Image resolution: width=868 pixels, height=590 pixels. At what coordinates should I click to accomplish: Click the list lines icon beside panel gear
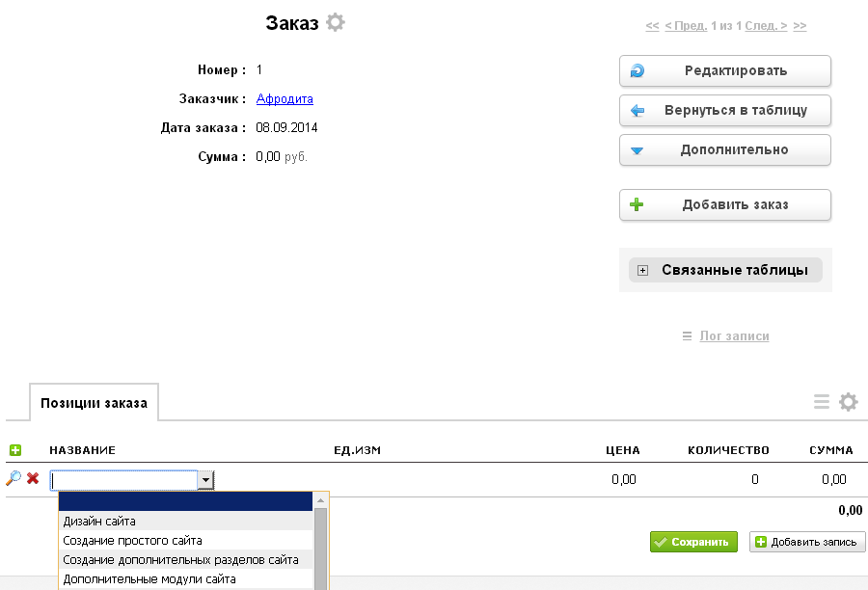[822, 402]
